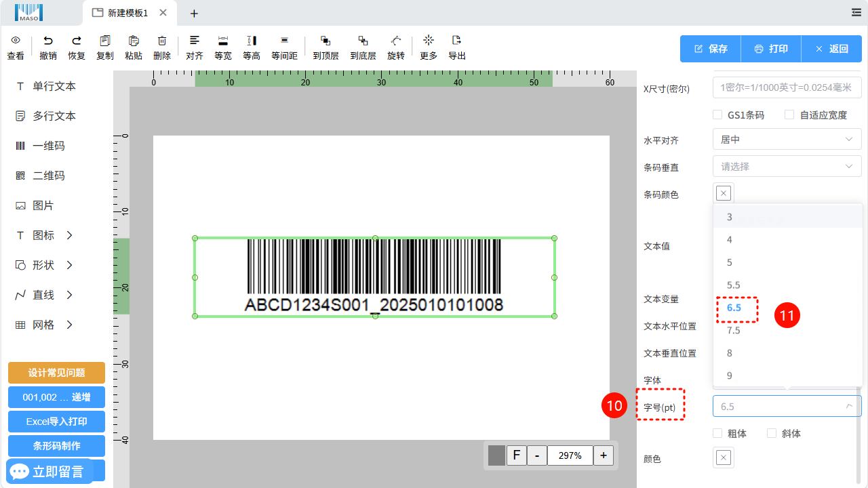Add a 一维码 barcode element
This screenshot has width=868, height=488.
pyautogui.click(x=40, y=146)
